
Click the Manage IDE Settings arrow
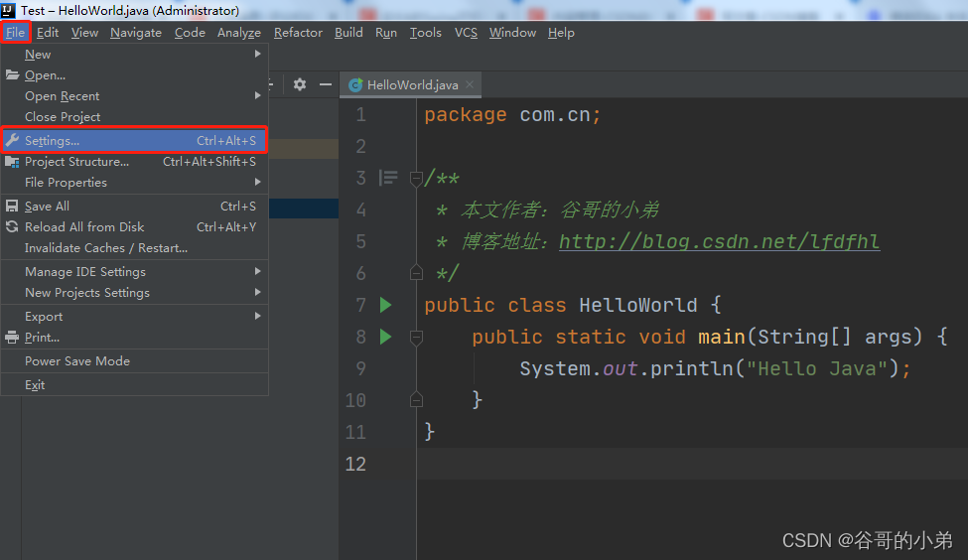[x=257, y=271]
